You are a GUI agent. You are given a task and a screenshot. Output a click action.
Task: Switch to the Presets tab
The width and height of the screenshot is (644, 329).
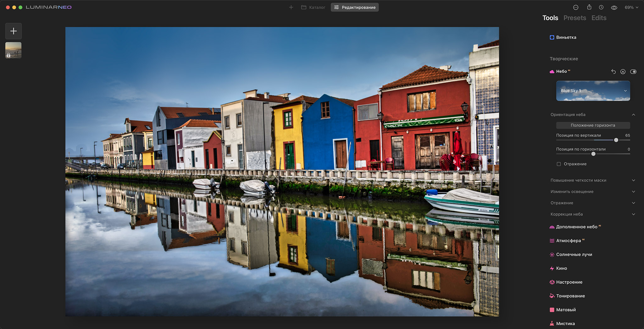[x=575, y=18]
